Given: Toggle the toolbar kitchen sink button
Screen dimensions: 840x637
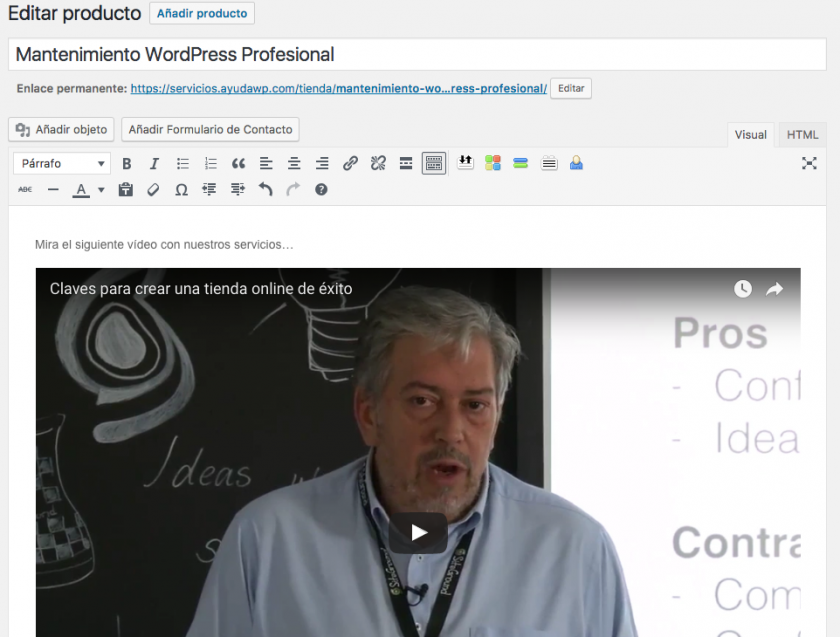Looking at the screenshot, I should 433,163.
